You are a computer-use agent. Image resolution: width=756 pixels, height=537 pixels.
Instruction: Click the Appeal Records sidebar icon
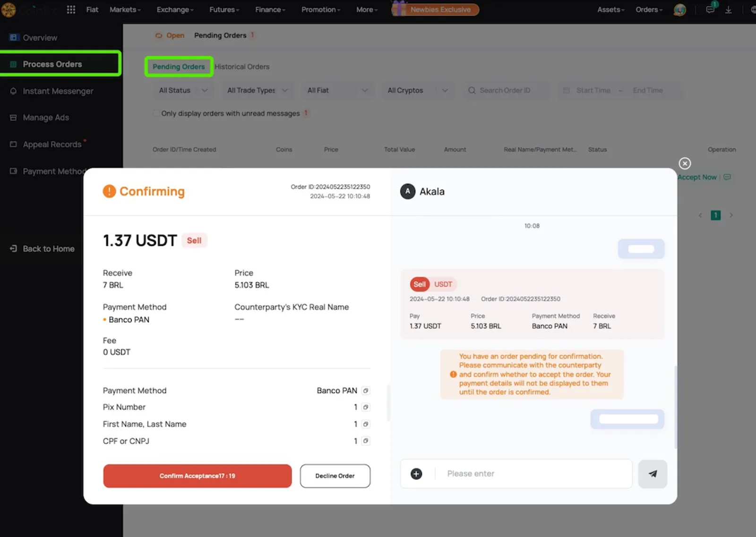(x=13, y=144)
